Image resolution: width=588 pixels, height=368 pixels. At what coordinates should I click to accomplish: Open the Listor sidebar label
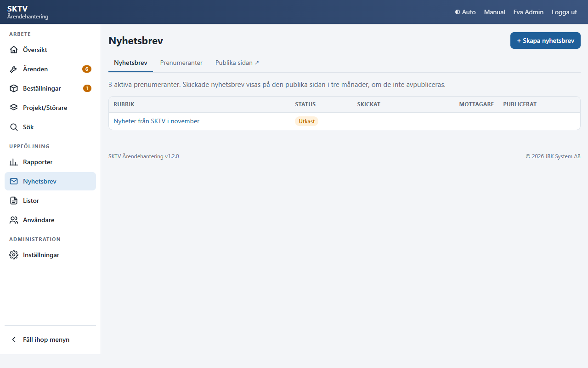31,201
